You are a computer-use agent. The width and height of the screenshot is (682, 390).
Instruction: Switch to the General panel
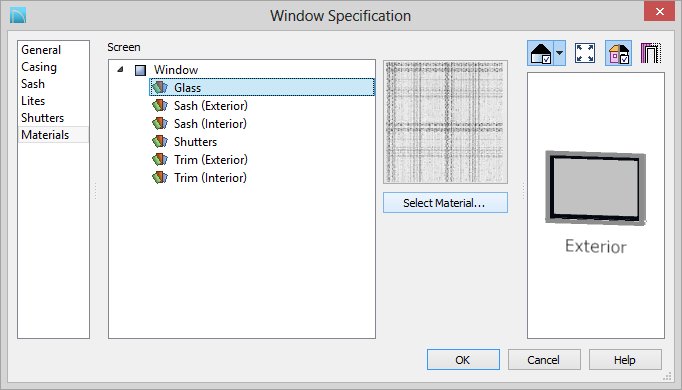41,50
